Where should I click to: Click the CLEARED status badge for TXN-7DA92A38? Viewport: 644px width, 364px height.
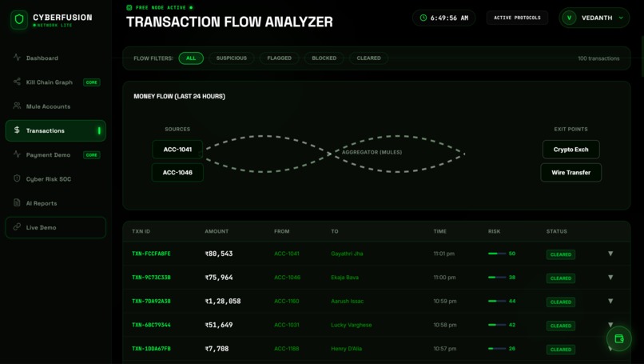561,302
